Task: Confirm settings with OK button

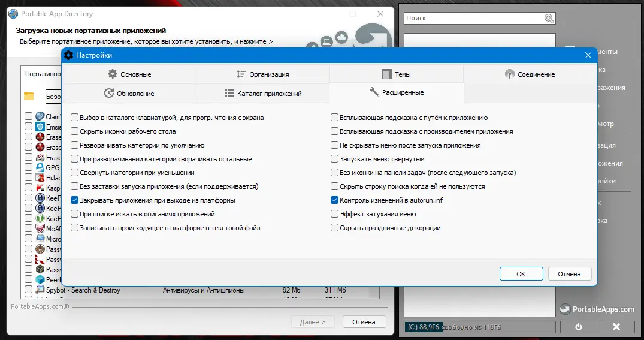Action: pyautogui.click(x=521, y=274)
